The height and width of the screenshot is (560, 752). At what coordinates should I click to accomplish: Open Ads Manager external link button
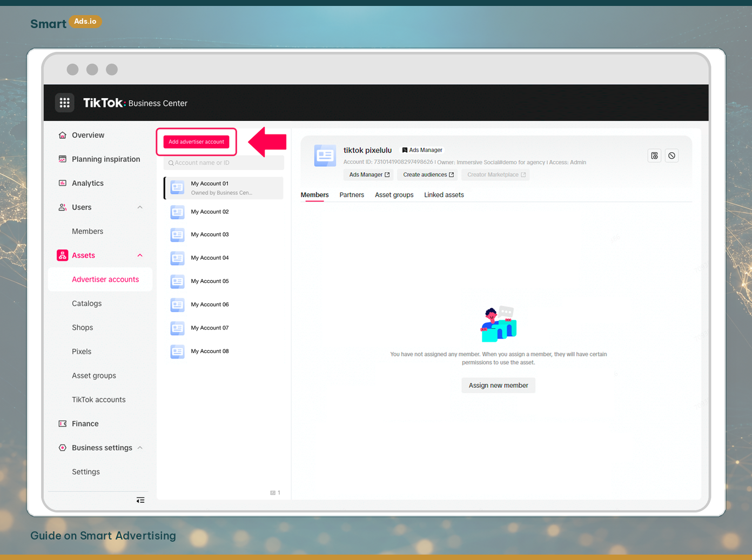370,175
